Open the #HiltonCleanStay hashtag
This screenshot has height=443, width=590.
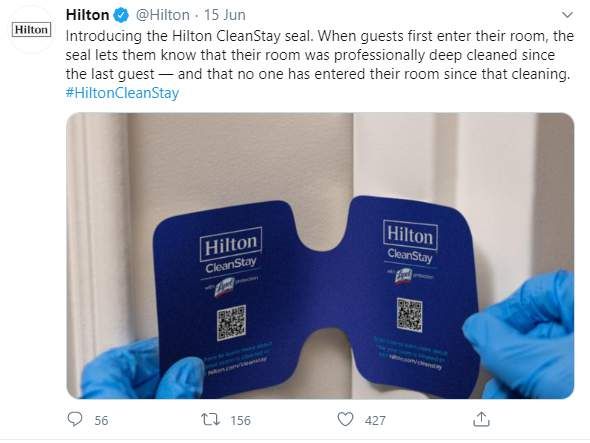click(122, 93)
